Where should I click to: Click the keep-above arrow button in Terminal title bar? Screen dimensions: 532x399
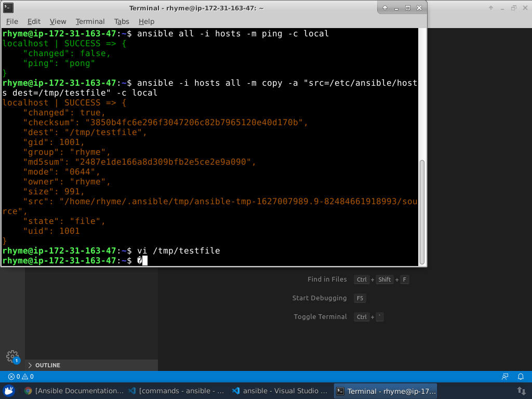point(385,8)
